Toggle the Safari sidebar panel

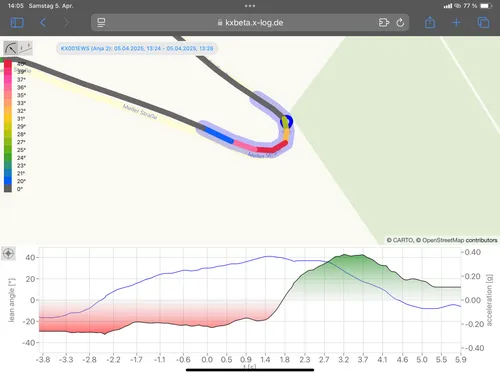[17, 23]
